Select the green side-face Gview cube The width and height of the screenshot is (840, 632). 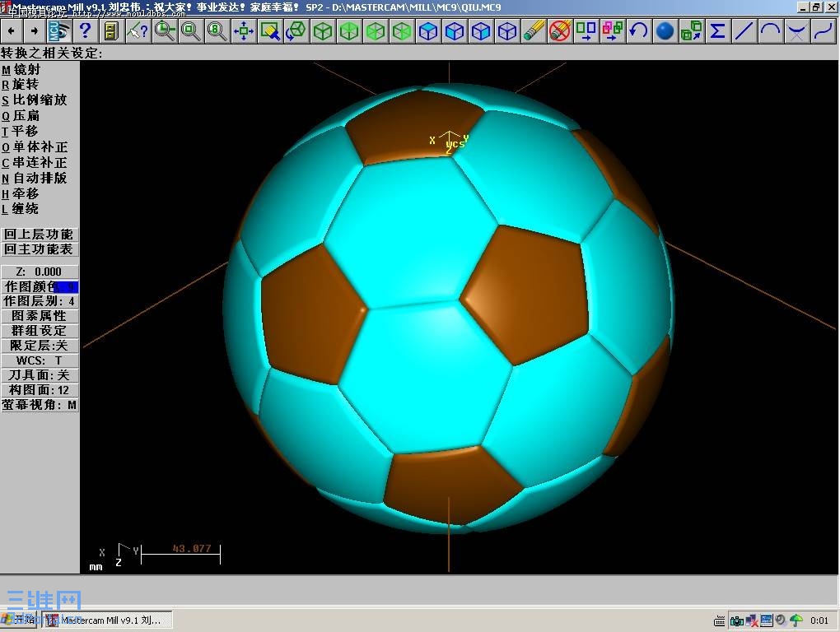(402, 31)
